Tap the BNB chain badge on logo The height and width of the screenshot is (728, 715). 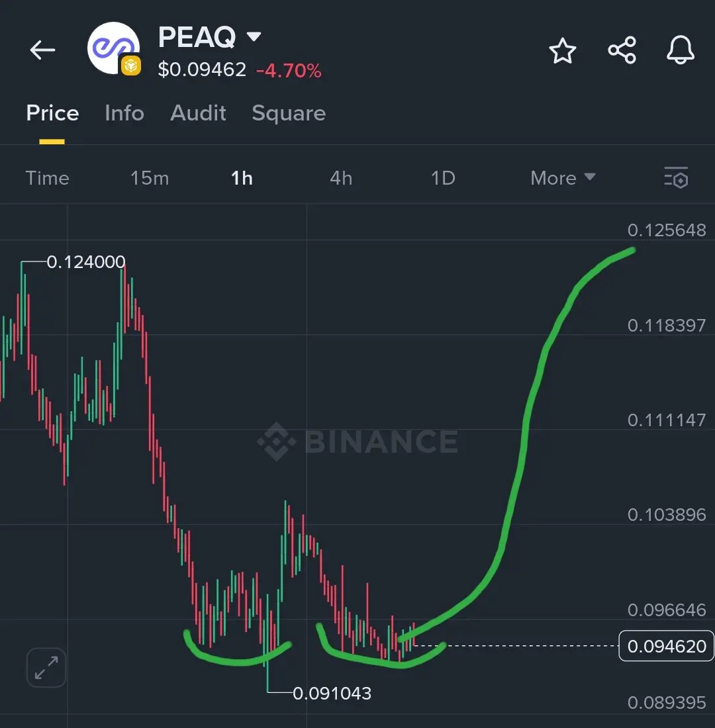[x=131, y=66]
